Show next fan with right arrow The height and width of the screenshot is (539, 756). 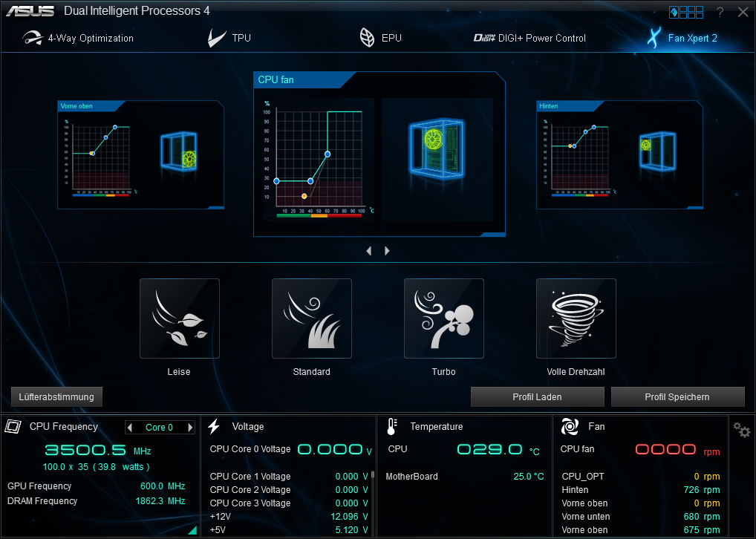tap(387, 251)
